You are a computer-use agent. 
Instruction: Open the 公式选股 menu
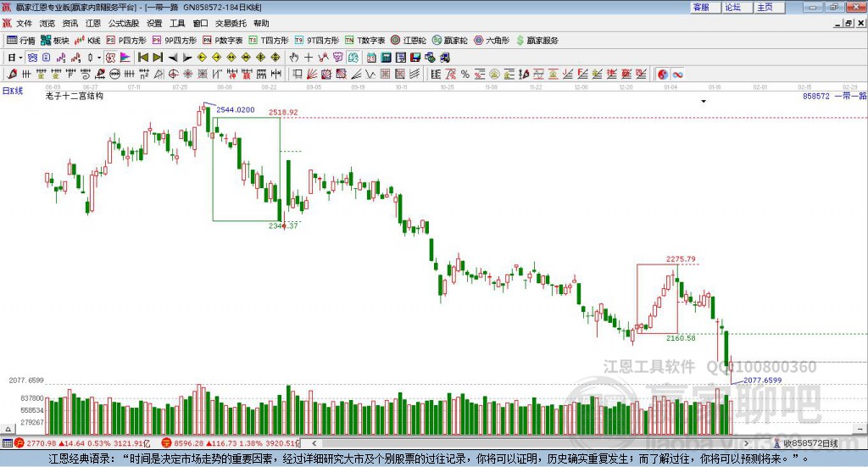[x=124, y=23]
